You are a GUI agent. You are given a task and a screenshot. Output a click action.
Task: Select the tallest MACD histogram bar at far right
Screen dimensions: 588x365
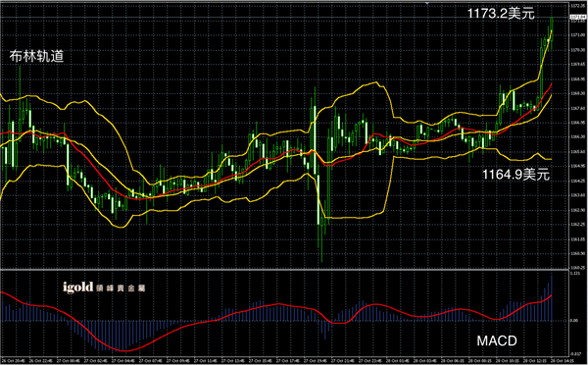(552, 297)
